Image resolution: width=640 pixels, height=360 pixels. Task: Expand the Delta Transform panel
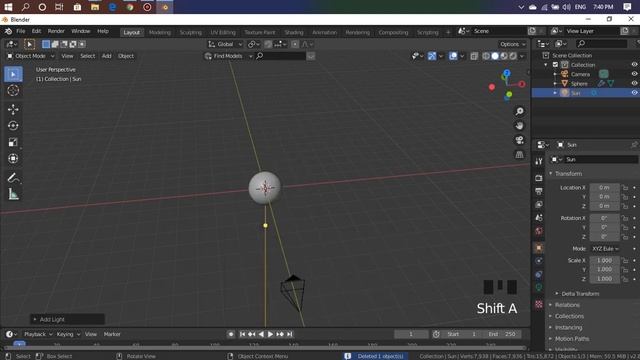click(580, 294)
